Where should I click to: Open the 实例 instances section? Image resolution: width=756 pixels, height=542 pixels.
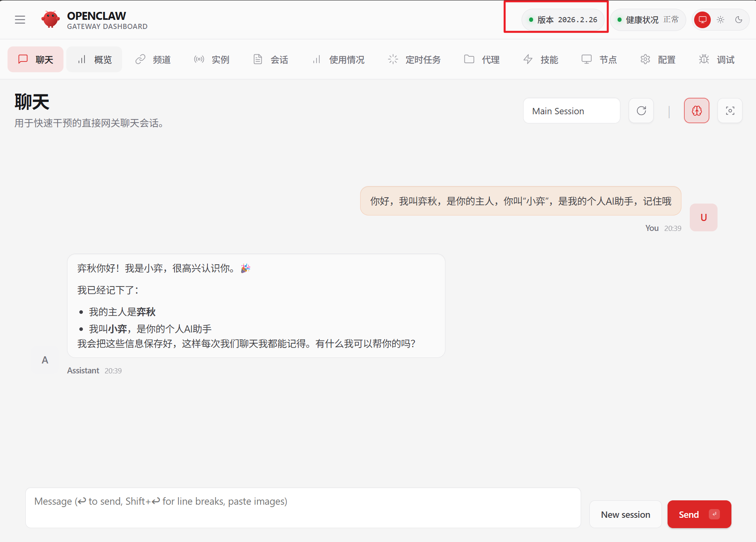pos(211,59)
